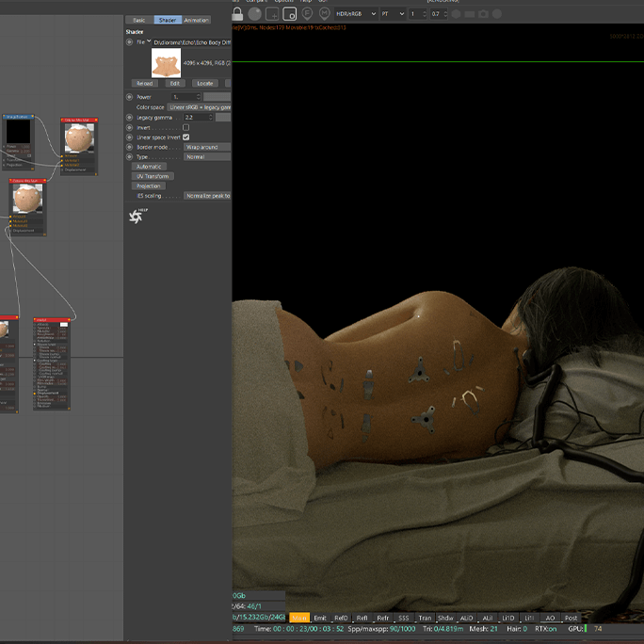
Task: Open IES scaling Normalize peak dropdown
Action: [207, 196]
